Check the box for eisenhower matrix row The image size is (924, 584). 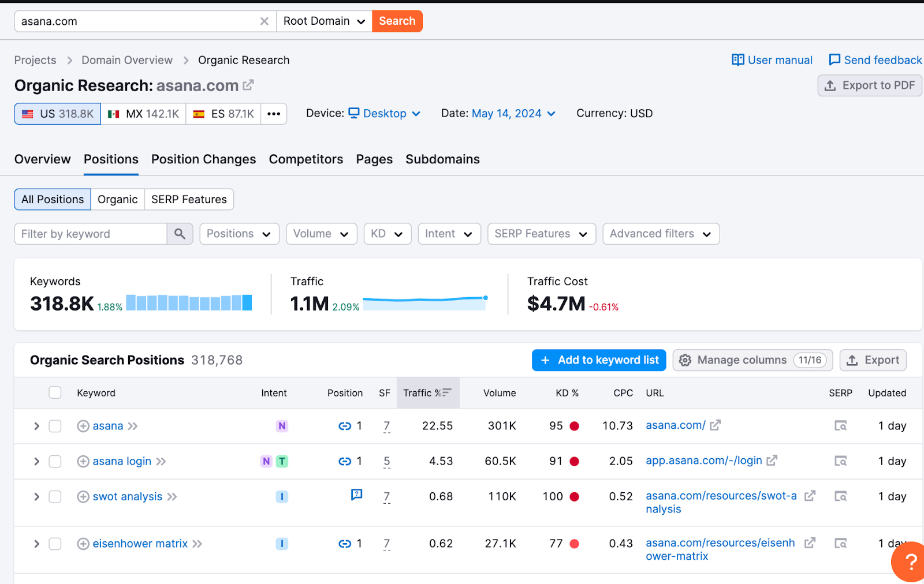point(55,544)
